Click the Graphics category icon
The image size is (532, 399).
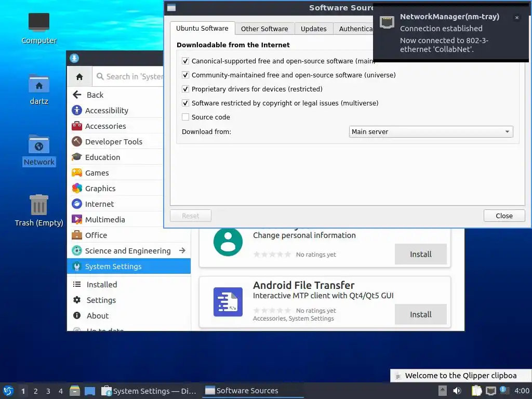click(77, 188)
